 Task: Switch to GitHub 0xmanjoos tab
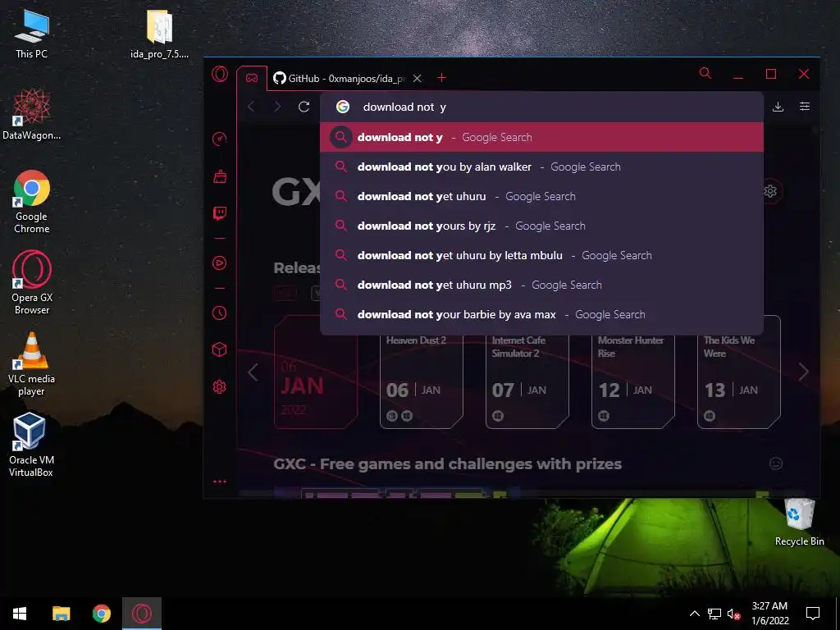coord(339,78)
